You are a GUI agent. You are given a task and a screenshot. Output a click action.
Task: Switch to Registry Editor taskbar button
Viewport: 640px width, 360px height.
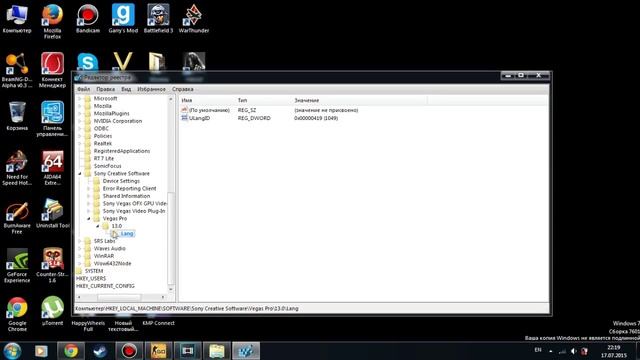pyautogui.click(x=246, y=351)
